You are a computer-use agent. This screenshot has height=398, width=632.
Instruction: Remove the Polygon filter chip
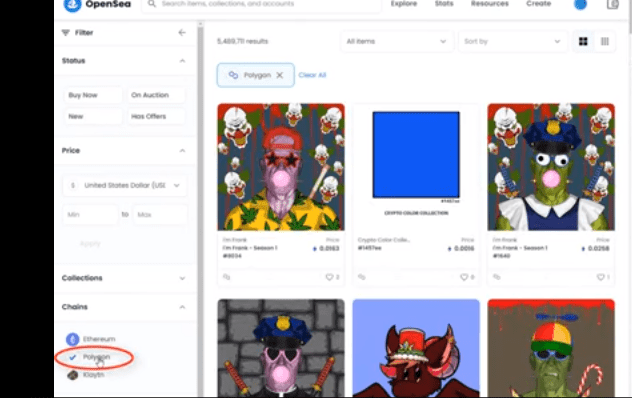(280, 75)
